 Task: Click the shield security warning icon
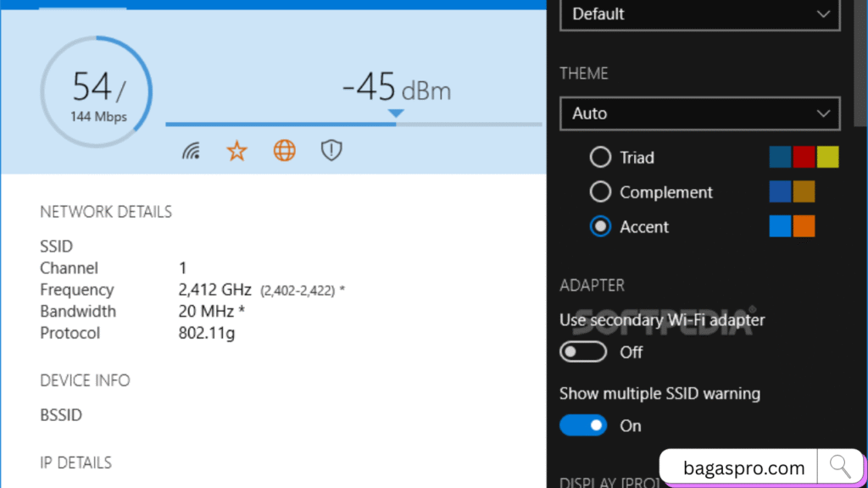[x=331, y=151]
